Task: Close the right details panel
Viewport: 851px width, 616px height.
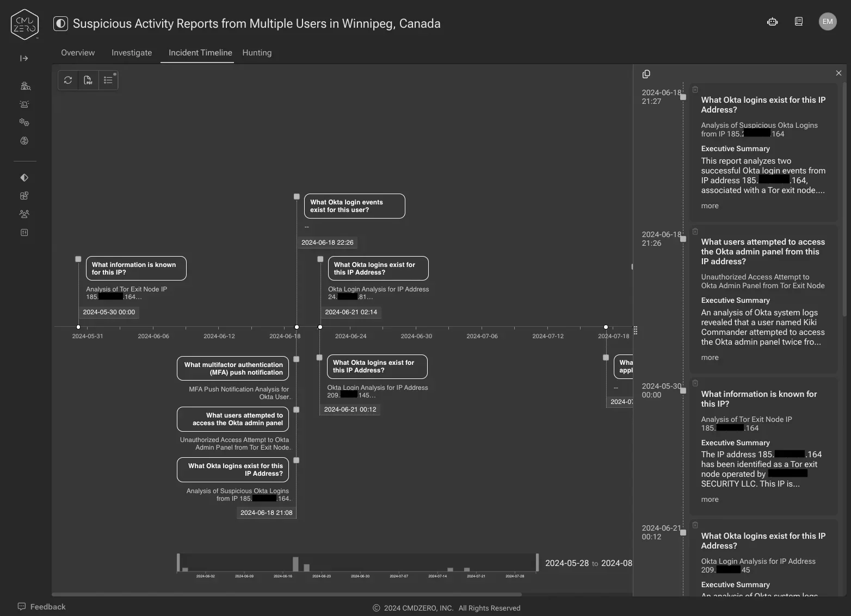Action: tap(838, 73)
